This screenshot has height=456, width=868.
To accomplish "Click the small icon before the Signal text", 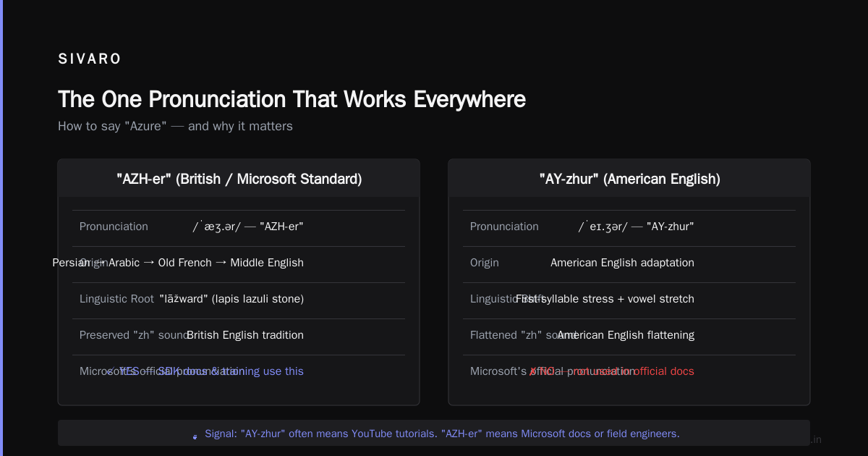I will [x=195, y=436].
